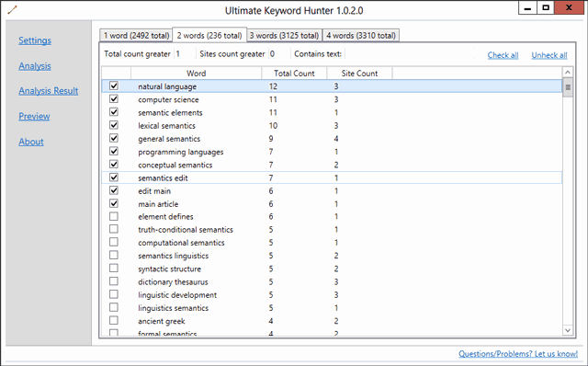Select the 'truth-conditional semantics' row text
The height and width of the screenshot is (366, 588).
(186, 230)
